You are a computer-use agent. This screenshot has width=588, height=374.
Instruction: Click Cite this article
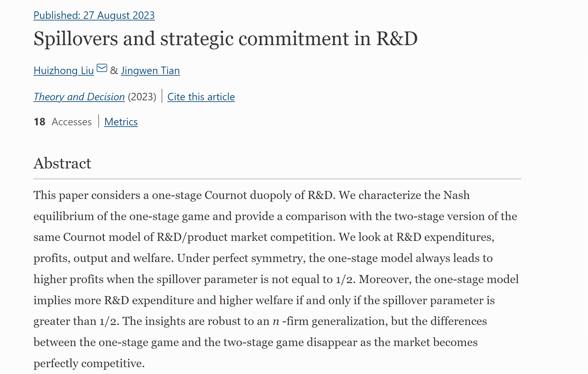point(201,97)
